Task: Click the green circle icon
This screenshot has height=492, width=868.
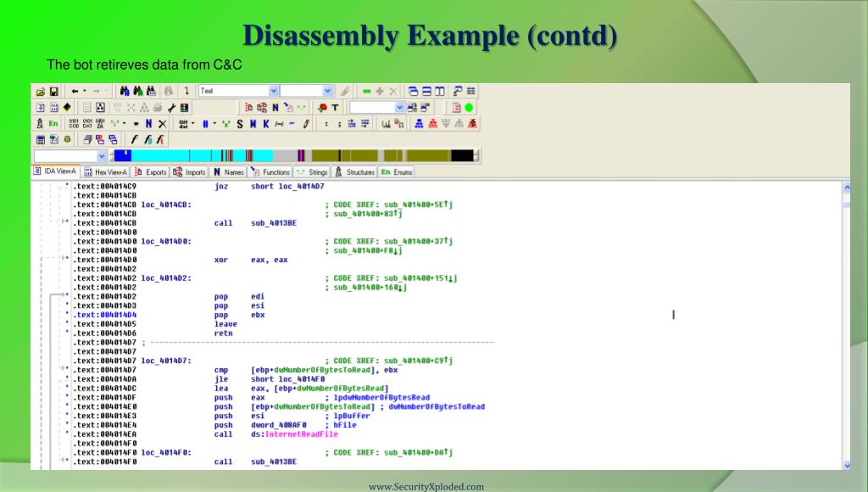Action: coord(469,108)
